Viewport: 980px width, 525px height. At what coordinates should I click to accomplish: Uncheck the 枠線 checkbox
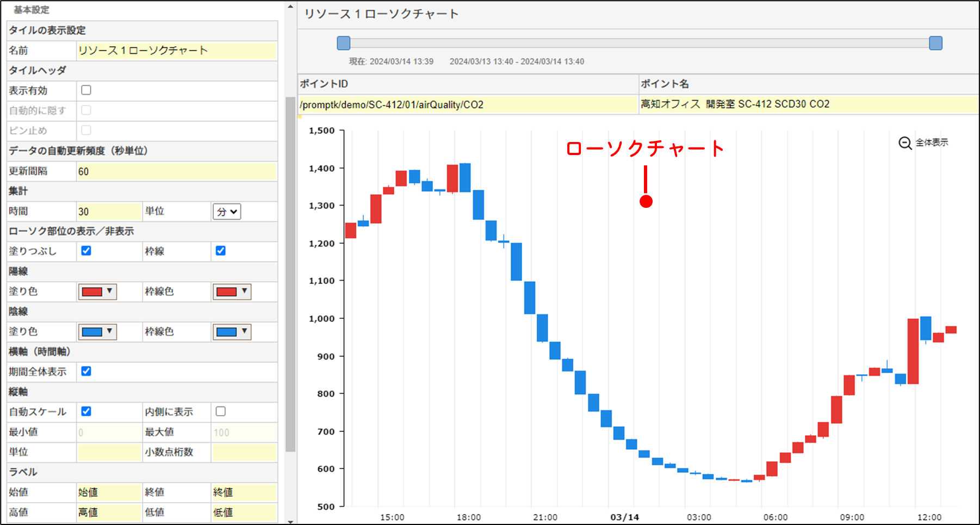click(x=220, y=251)
